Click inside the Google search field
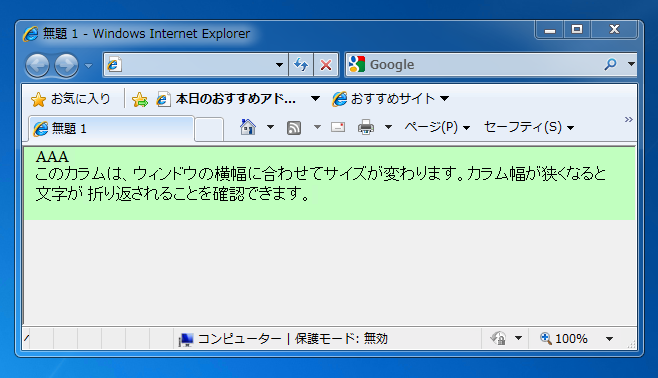Image resolution: width=658 pixels, height=378 pixels. pos(485,65)
